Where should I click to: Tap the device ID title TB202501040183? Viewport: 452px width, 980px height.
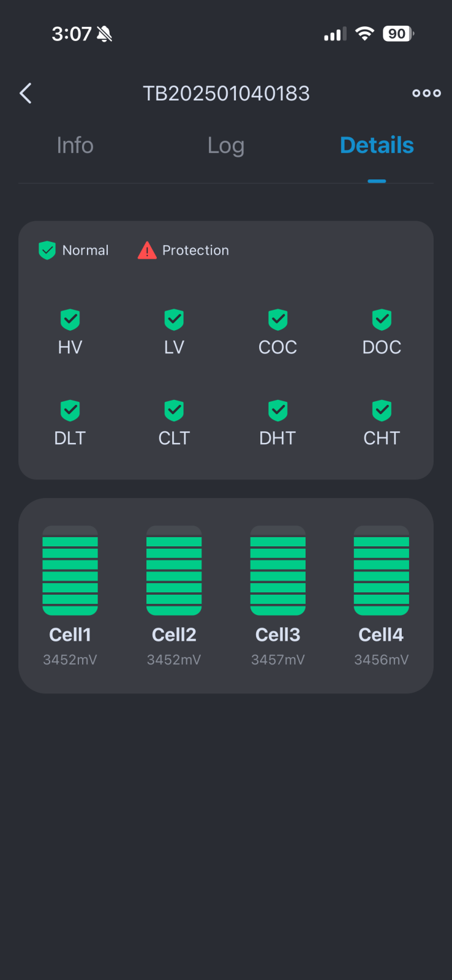pyautogui.click(x=226, y=94)
